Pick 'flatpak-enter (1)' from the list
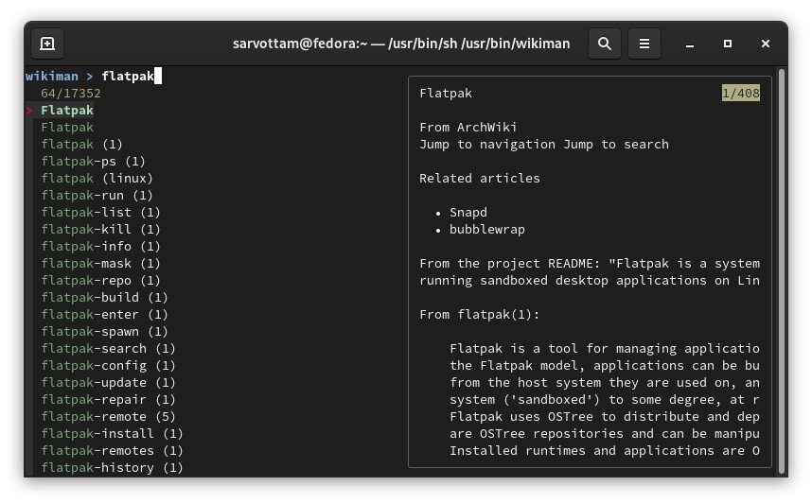This screenshot has width=812, height=504. pyautogui.click(x=105, y=315)
